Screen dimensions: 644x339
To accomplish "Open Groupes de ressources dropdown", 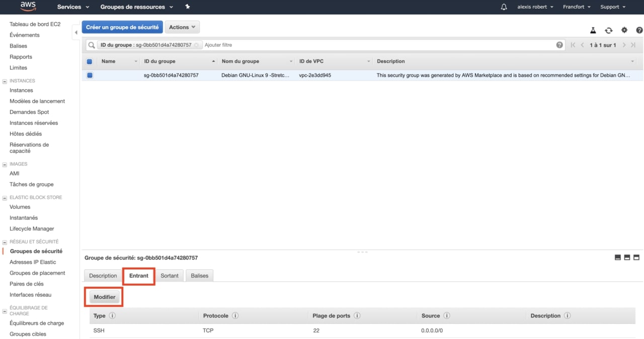I will (136, 7).
